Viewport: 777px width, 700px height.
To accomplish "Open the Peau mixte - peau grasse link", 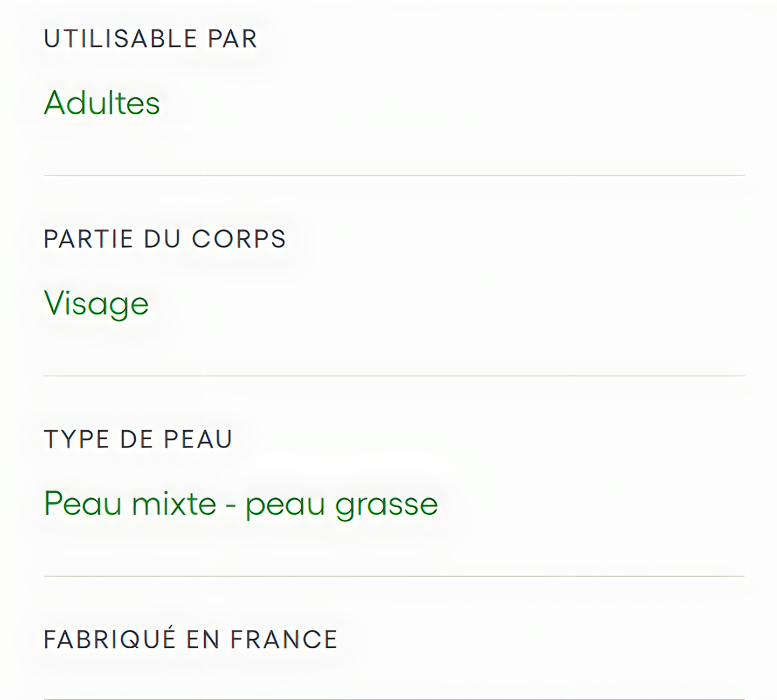I will pyautogui.click(x=241, y=505).
